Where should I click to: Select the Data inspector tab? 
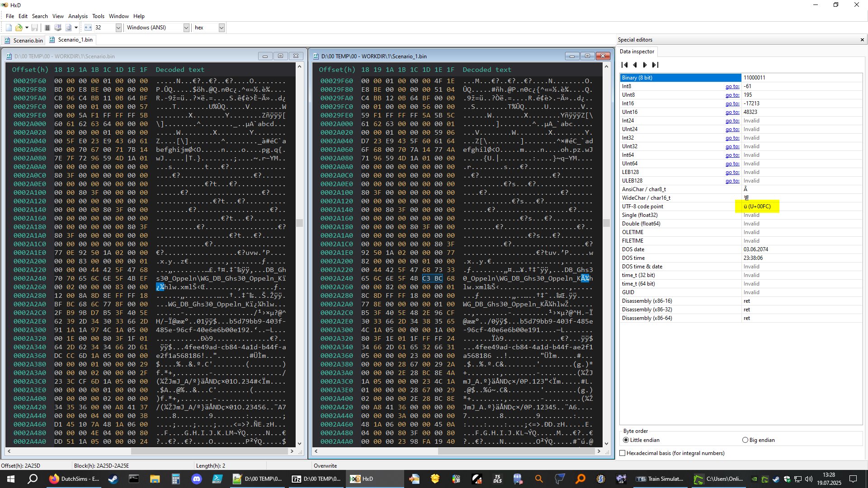point(637,52)
